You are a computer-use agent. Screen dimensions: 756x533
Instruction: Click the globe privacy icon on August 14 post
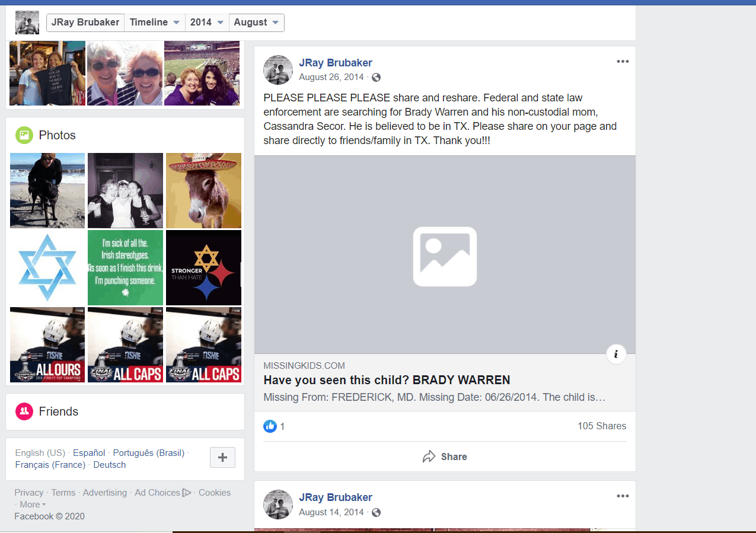tap(376, 513)
